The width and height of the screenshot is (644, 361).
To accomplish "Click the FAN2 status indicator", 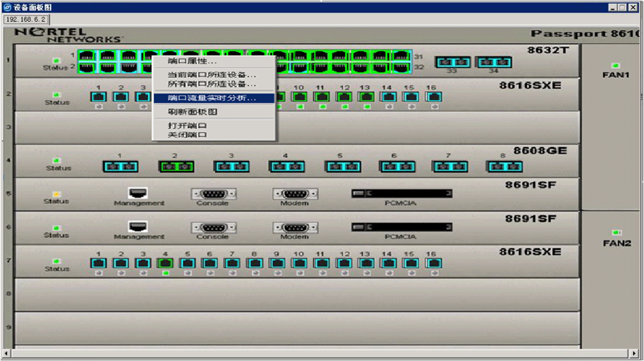I will coord(616,233).
